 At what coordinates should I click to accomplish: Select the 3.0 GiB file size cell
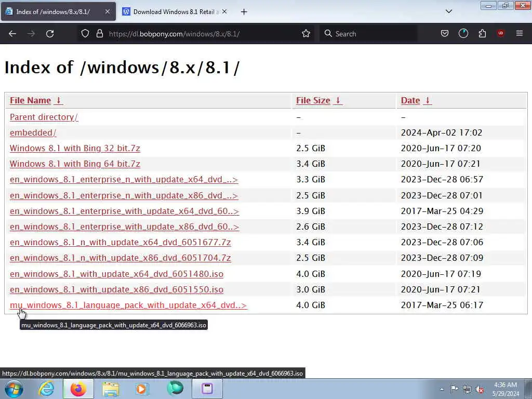click(x=311, y=289)
